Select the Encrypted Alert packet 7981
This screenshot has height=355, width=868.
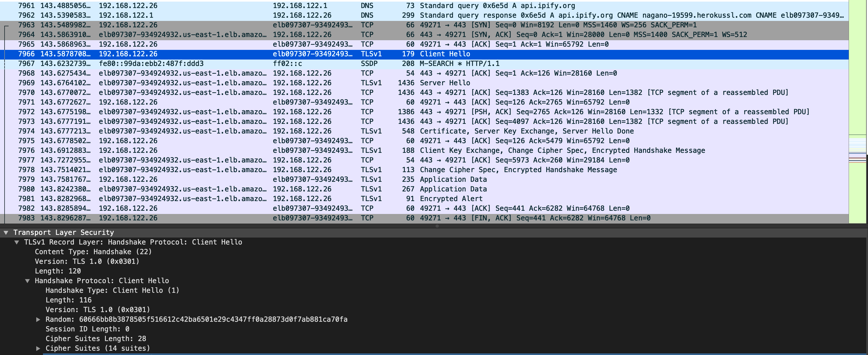236,198
